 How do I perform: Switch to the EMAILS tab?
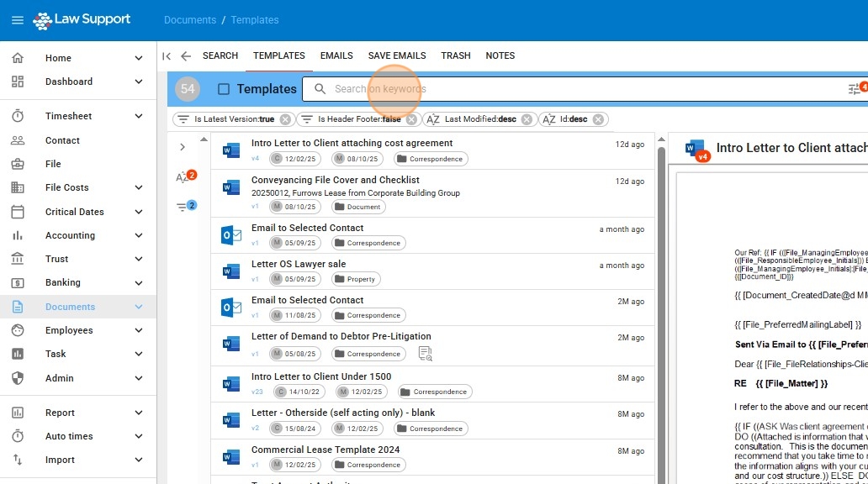tap(336, 55)
